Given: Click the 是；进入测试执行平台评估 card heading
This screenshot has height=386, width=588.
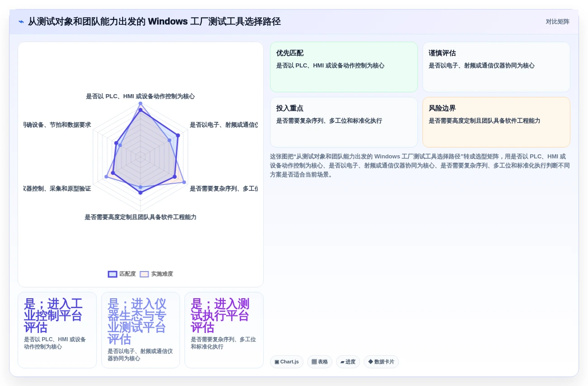Looking at the screenshot, I should [x=220, y=315].
